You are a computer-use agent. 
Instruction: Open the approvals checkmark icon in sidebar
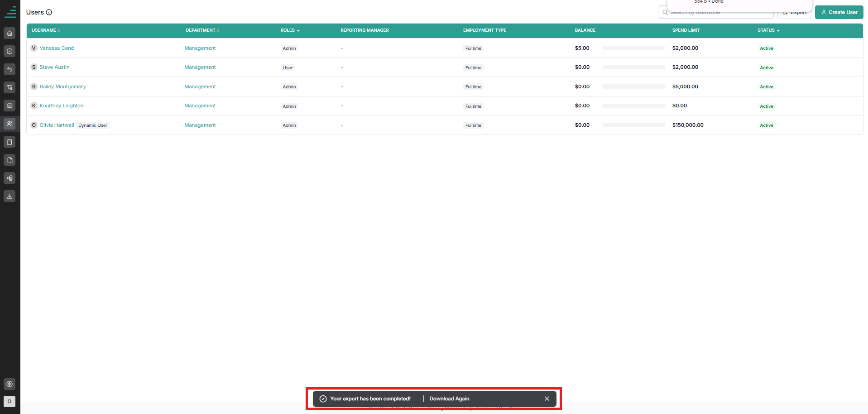point(10,51)
